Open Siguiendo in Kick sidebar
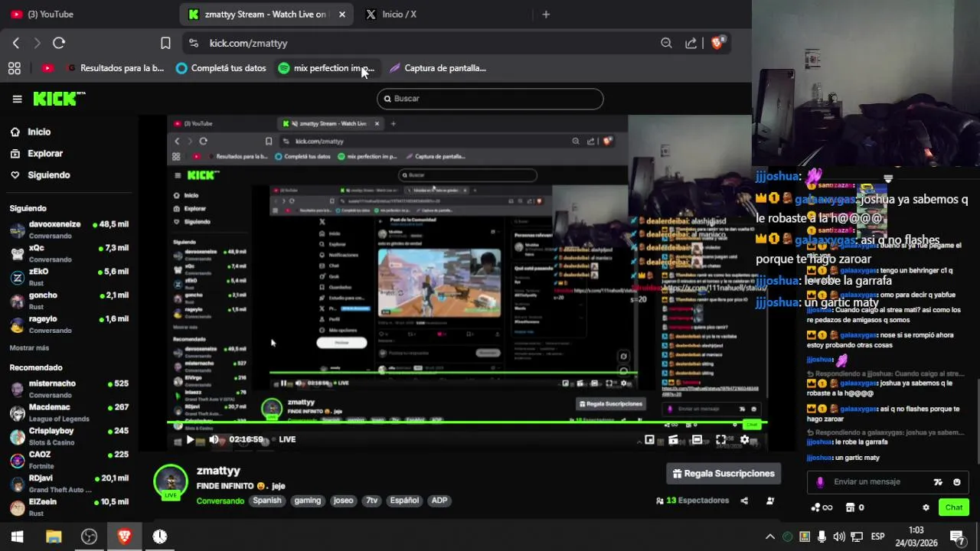Screen dimensions: 980x551 pos(40,174)
